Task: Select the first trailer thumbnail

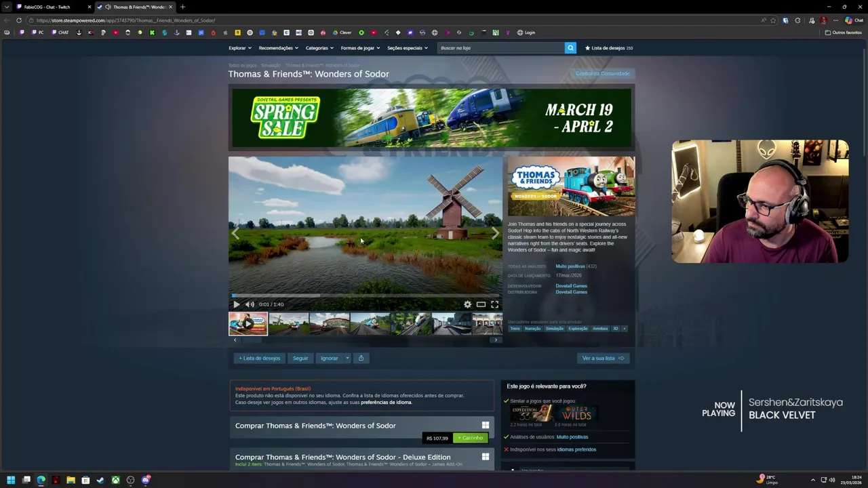Action: point(248,324)
